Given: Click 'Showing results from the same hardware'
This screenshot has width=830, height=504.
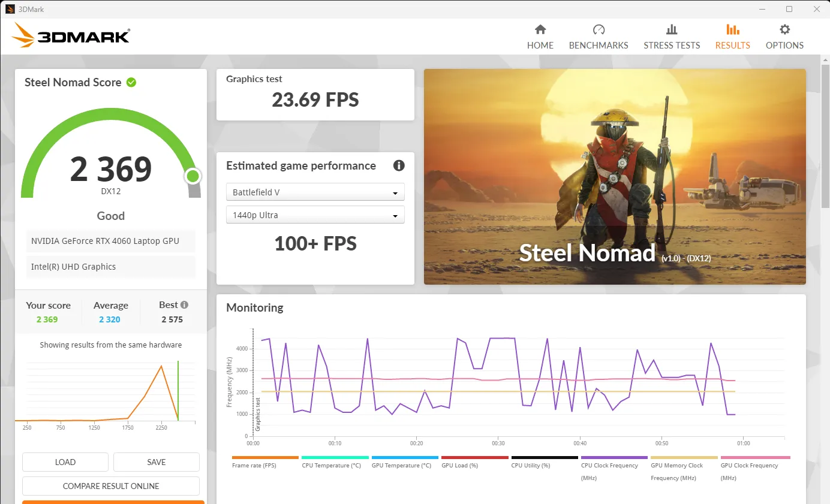Looking at the screenshot, I should tap(111, 345).
